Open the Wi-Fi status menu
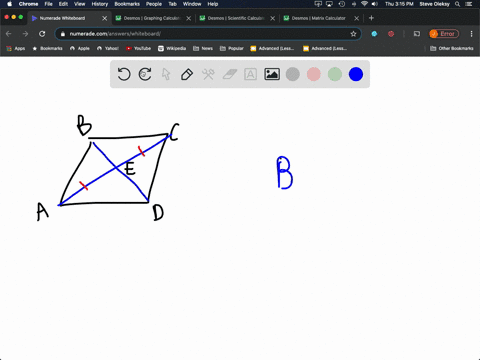Viewport: 480px width, 360px height. (x=365, y=4)
